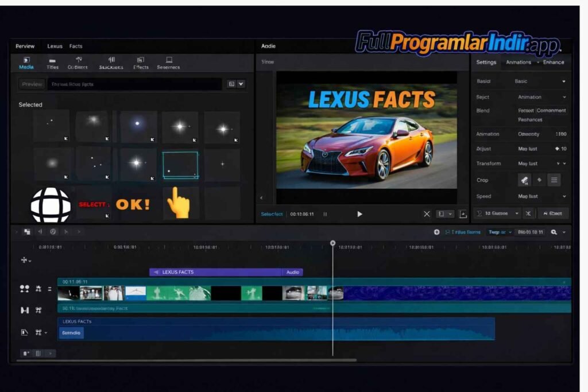
Task: Click the X icon in preview controls
Action: [427, 214]
